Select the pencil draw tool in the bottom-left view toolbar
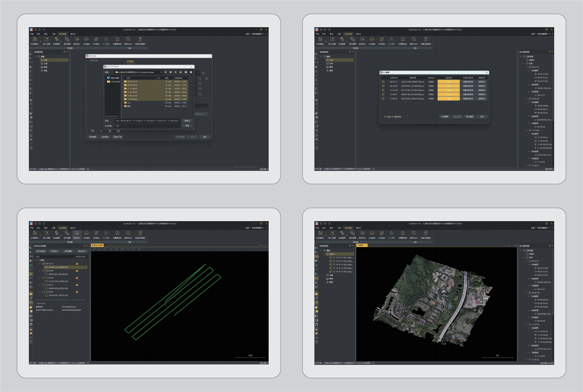 coord(94,249)
